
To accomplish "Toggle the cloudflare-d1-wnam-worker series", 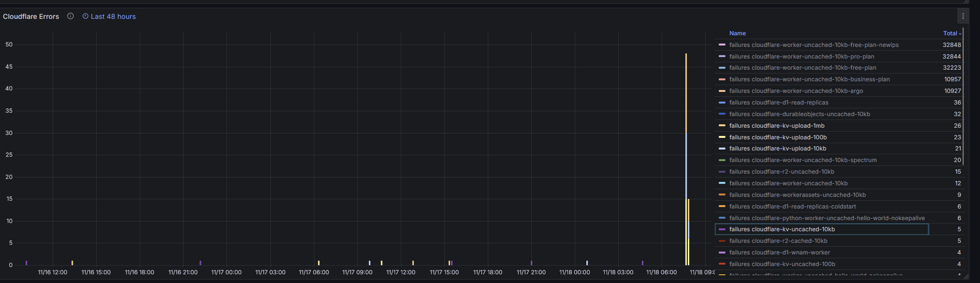I will coord(780,253).
